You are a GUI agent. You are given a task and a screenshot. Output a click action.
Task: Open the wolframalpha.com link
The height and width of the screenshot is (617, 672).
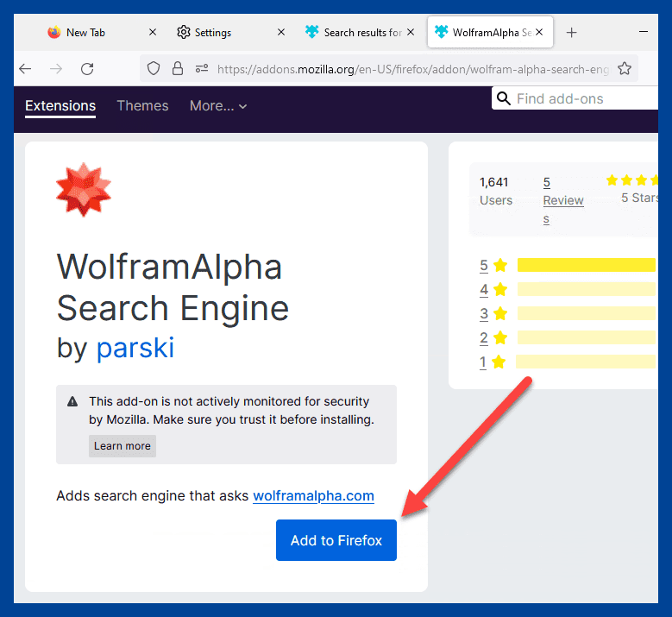coord(314,495)
